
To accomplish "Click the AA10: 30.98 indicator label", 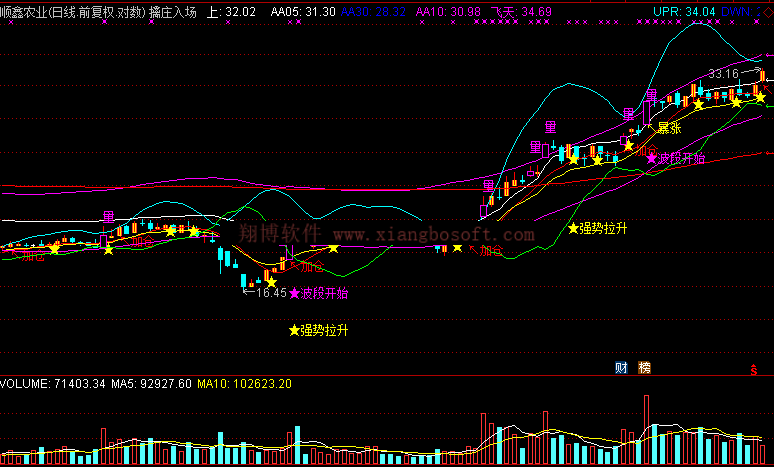I will (447, 12).
